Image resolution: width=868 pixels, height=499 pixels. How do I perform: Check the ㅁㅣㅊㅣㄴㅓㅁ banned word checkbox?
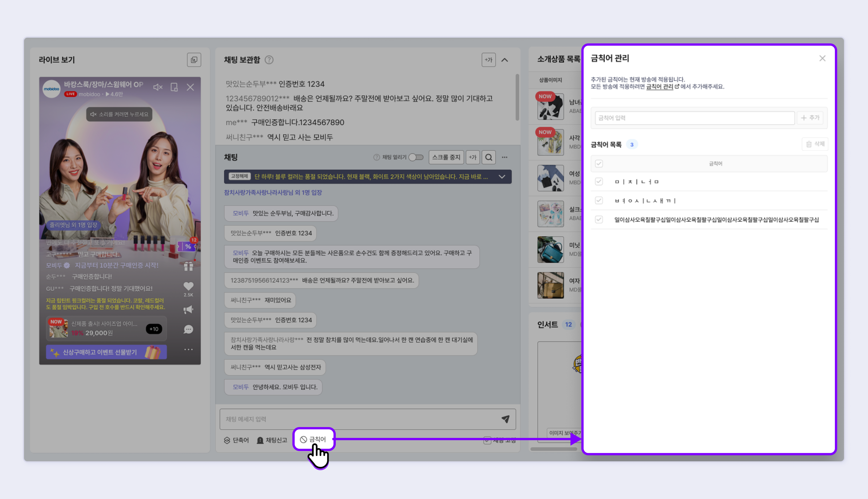point(599,181)
